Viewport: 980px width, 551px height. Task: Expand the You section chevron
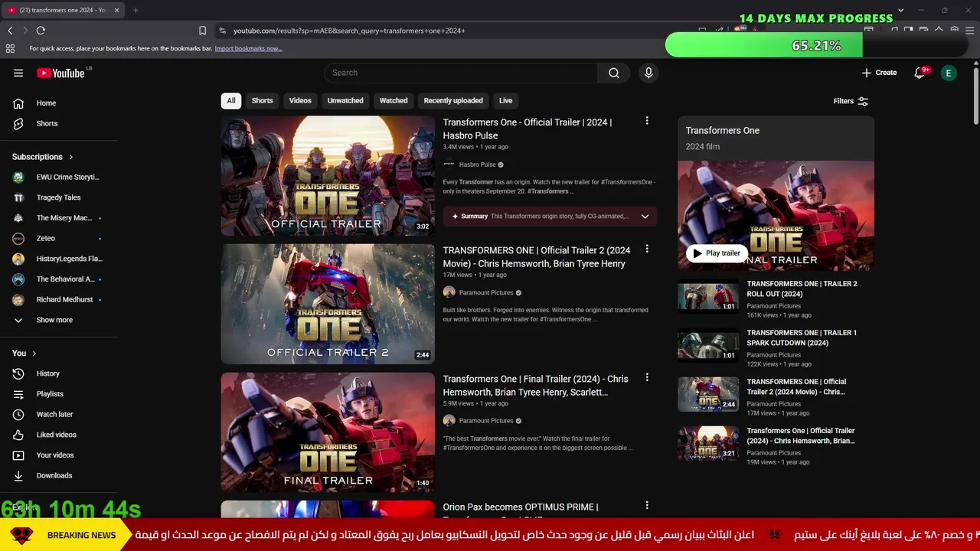pyautogui.click(x=34, y=354)
